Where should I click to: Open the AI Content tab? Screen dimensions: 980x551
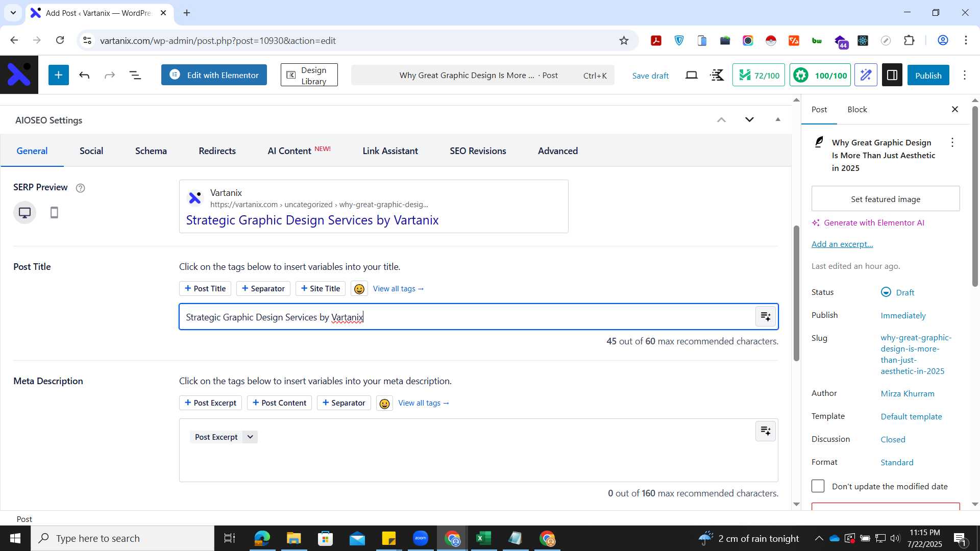point(299,151)
